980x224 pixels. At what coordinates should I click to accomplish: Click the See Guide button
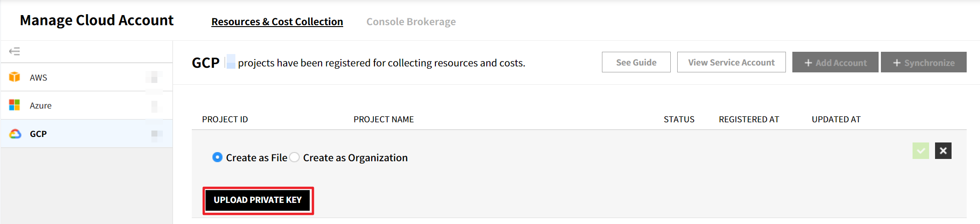point(636,62)
